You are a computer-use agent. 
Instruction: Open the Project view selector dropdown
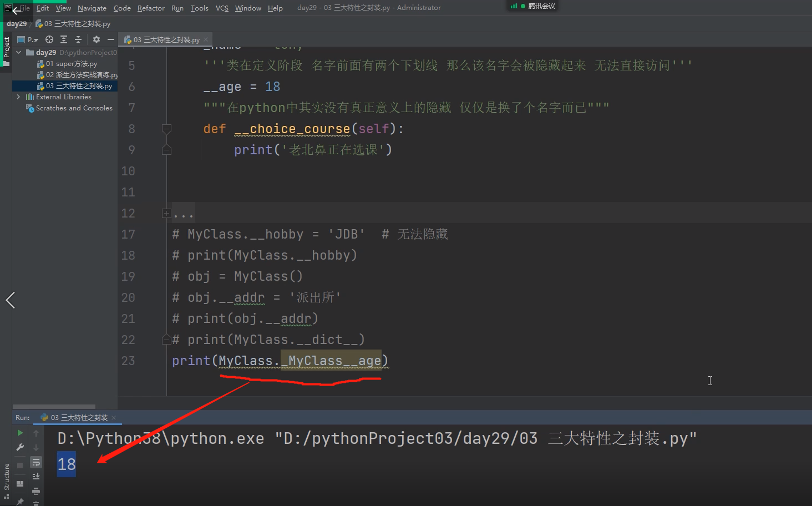28,39
